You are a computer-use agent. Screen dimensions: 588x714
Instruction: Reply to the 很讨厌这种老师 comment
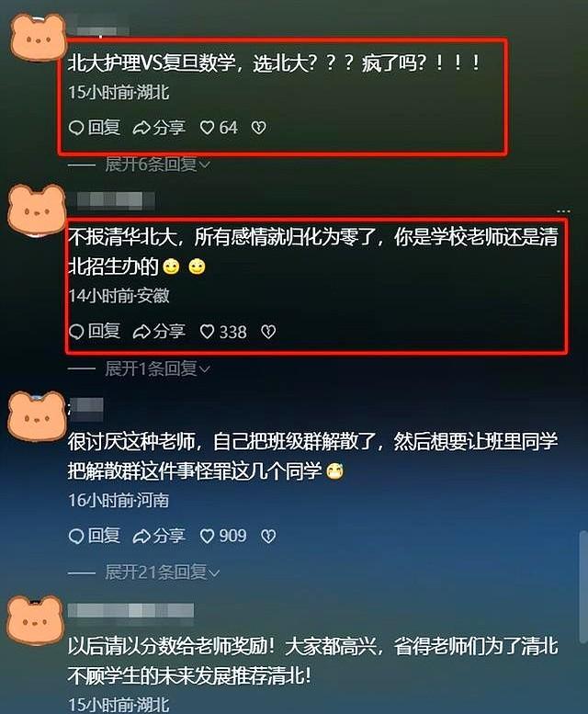tap(95, 536)
